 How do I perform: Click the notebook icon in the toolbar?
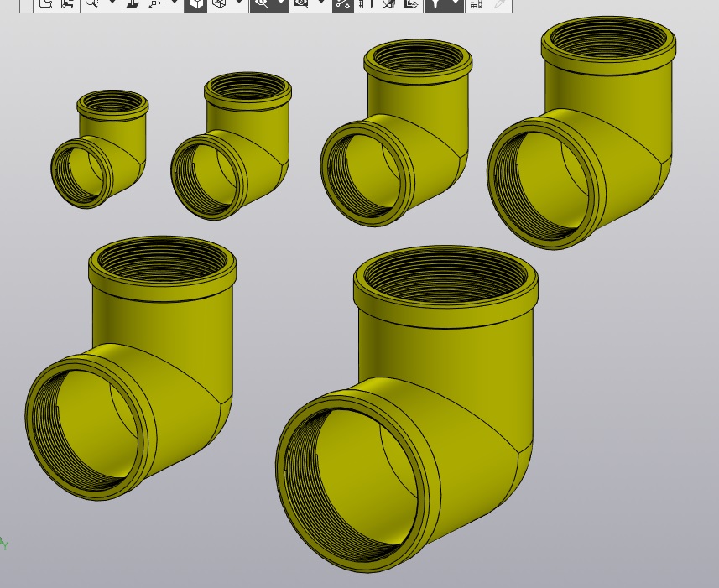pyautogui.click(x=366, y=4)
